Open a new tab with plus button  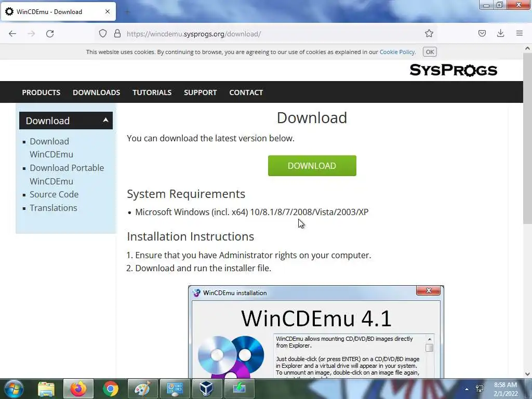coord(128,12)
